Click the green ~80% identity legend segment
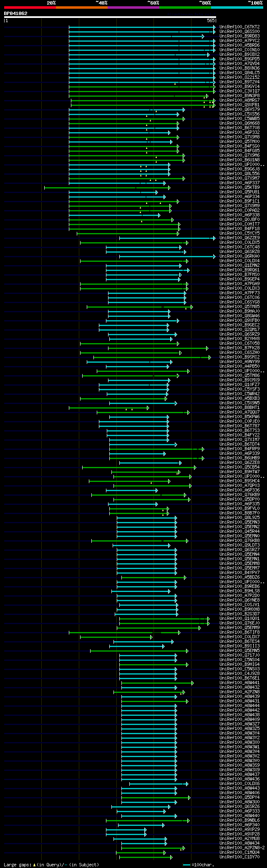Viewport: 267px width, 868px height. point(185,7)
